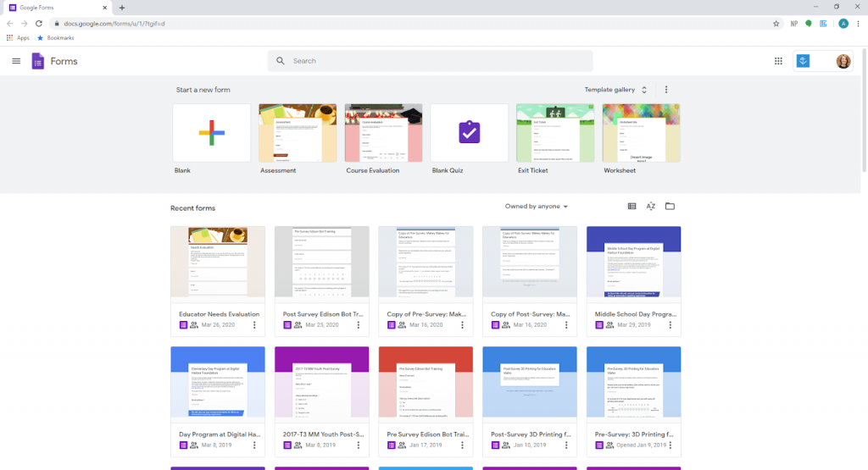Open the 2017-T3 MM Youth Post-Survey form
868x470 pixels.
(321, 401)
